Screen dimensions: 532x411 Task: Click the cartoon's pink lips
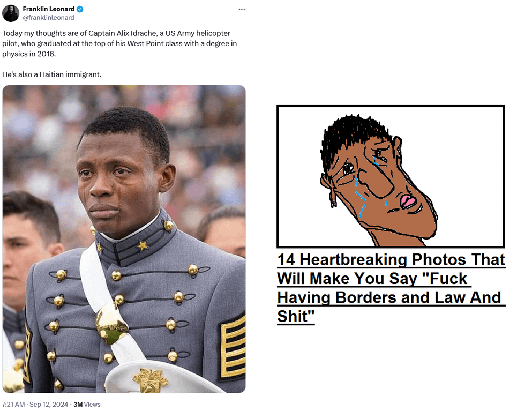(408, 201)
